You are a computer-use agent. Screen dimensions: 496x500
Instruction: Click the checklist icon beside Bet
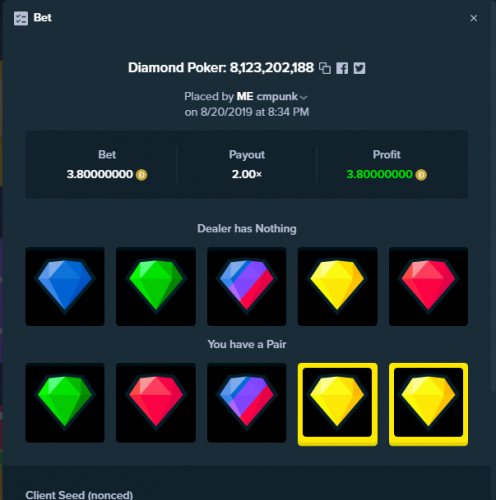click(x=21, y=18)
